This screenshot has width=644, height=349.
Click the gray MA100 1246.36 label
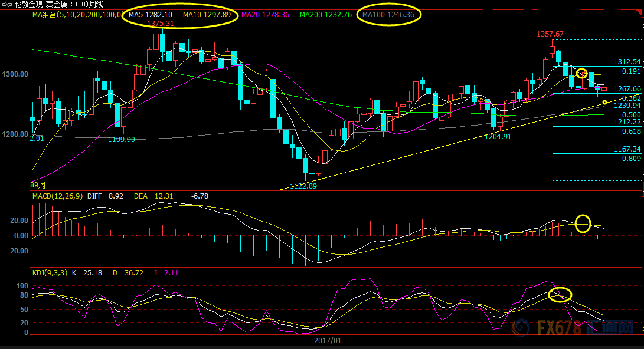click(x=389, y=14)
